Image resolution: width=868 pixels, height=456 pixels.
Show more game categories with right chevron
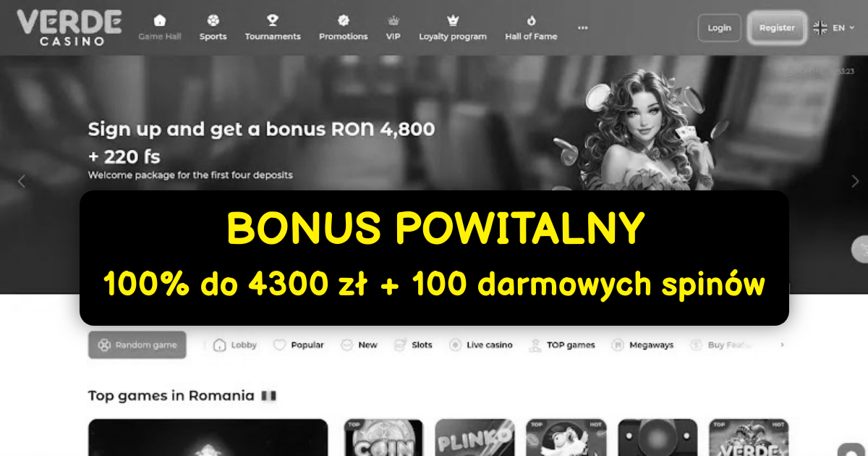[x=781, y=345]
